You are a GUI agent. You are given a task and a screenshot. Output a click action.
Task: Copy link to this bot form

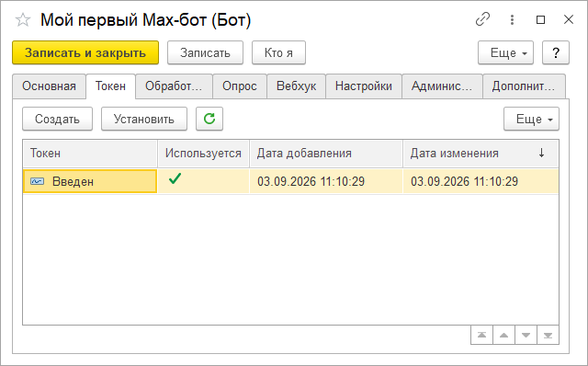click(482, 19)
